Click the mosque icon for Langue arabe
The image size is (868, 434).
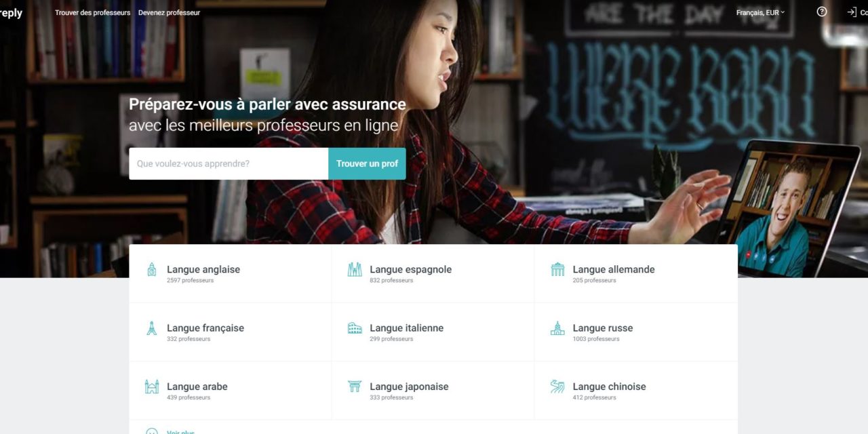[x=151, y=387]
